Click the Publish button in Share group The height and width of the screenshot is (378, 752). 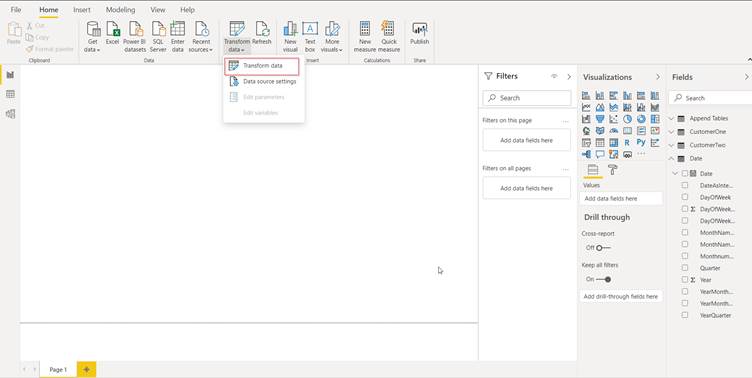(x=419, y=34)
